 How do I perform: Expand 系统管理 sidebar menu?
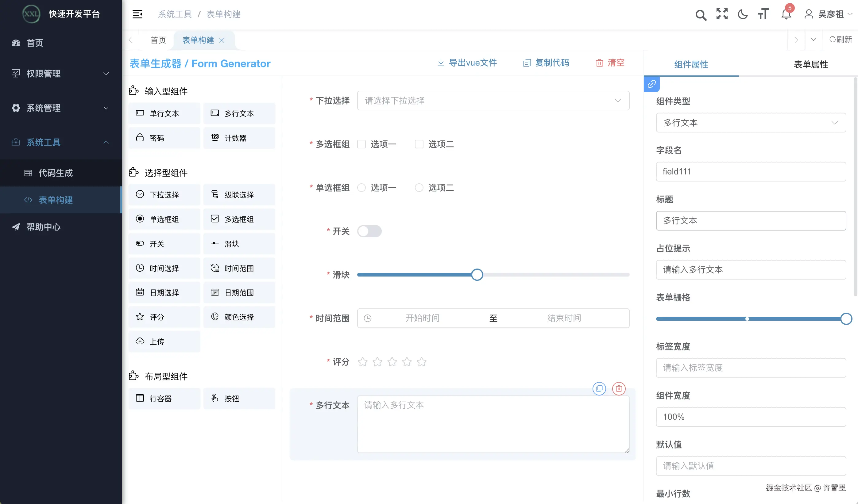pos(61,108)
